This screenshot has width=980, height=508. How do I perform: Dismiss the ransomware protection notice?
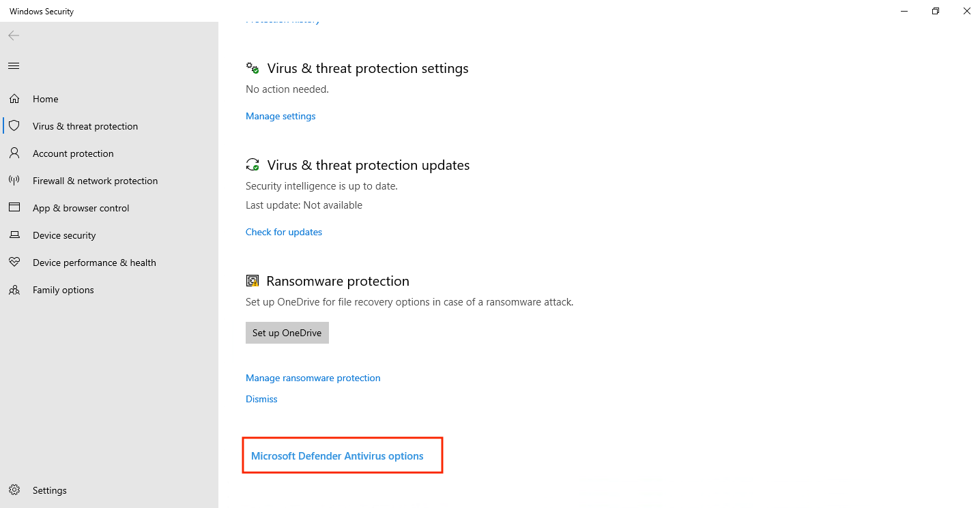coord(261,399)
